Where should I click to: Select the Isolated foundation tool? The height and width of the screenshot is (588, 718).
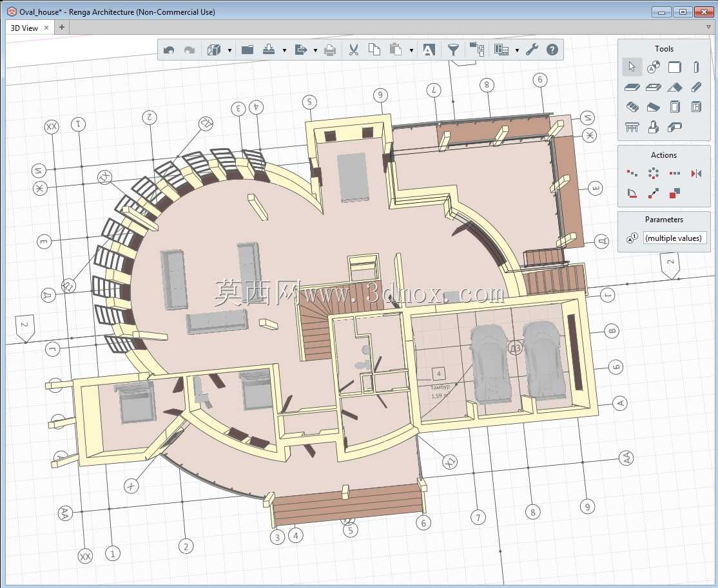pyautogui.click(x=654, y=127)
